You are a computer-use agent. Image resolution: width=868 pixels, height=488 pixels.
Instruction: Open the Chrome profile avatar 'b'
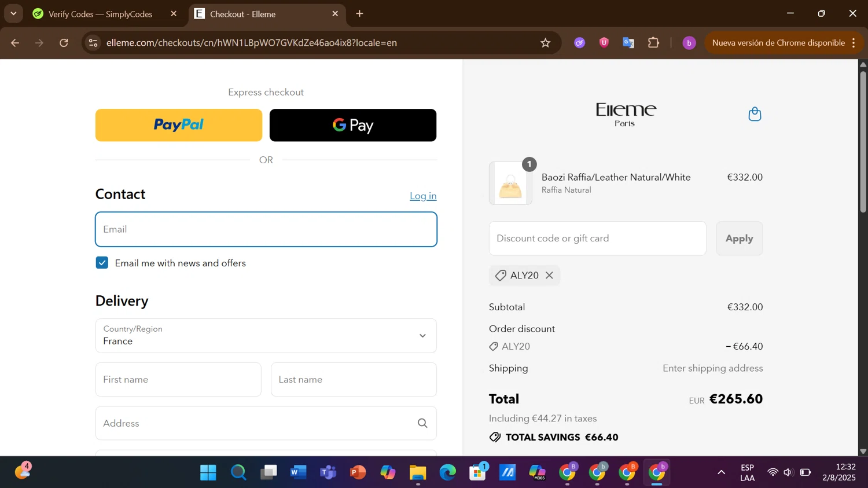pyautogui.click(x=689, y=43)
